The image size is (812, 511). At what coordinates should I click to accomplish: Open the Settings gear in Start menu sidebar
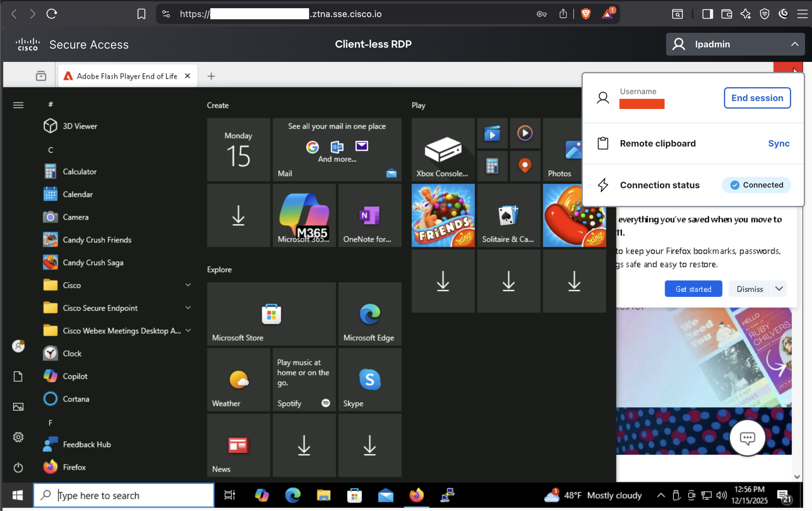coord(18,437)
